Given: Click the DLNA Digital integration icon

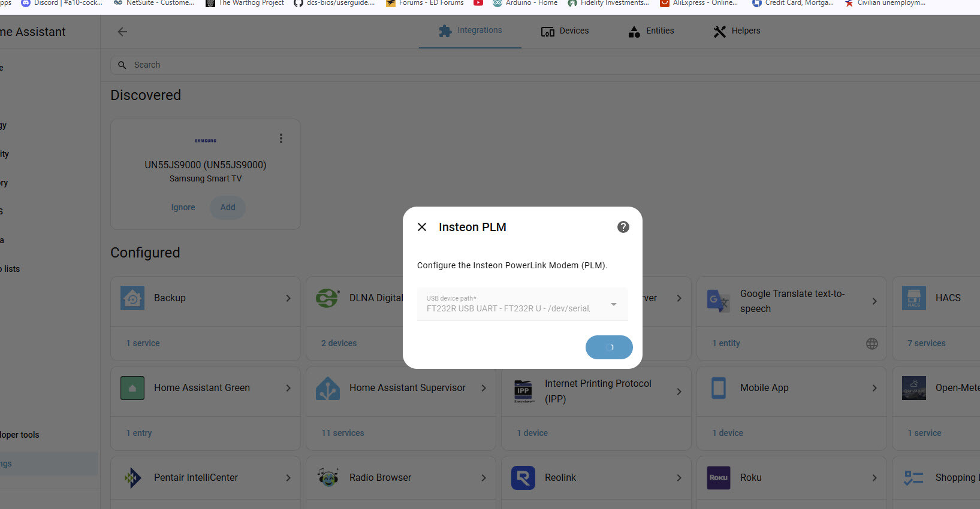Looking at the screenshot, I should 328,298.
